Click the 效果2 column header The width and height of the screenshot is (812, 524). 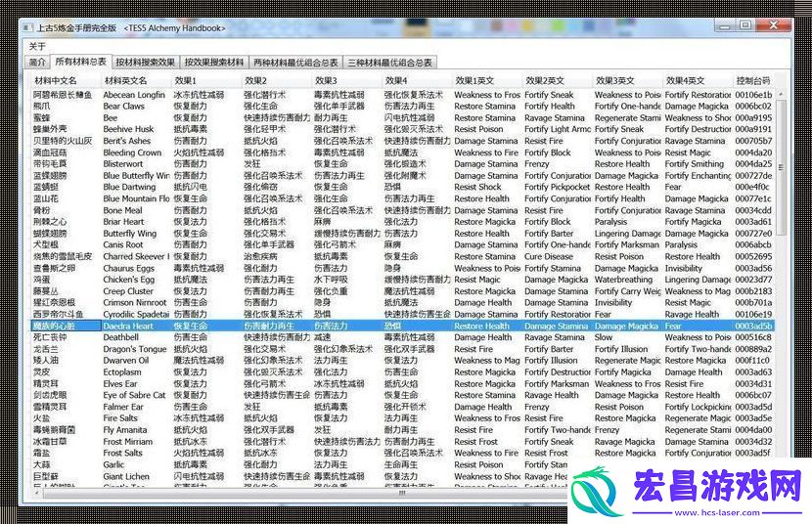277,81
